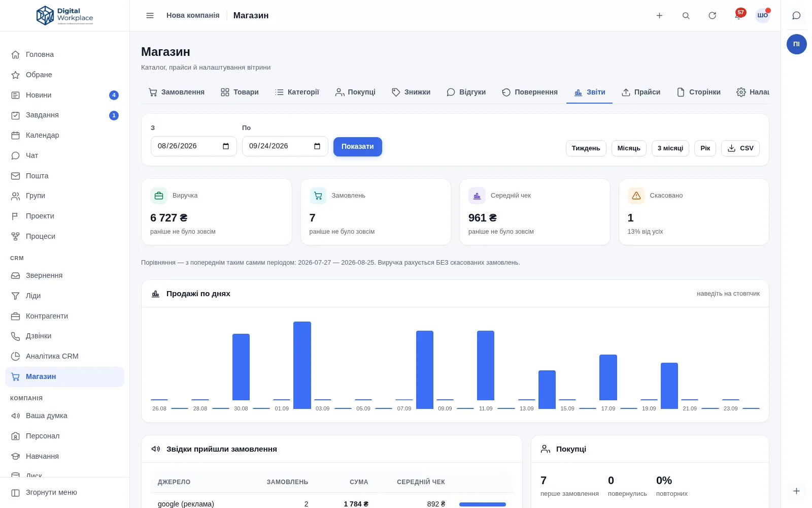Screen dimensions: 812x508
Task: Download report with CSV button
Action: click(x=740, y=148)
